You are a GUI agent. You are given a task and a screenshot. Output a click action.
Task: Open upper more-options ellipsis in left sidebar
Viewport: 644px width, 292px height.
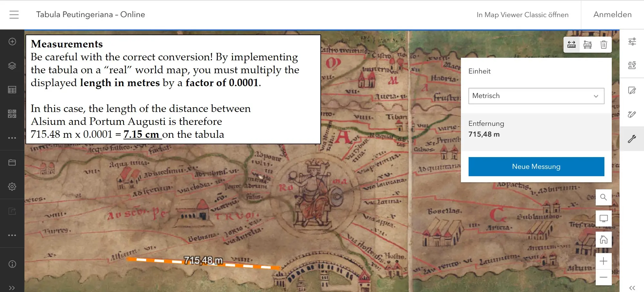click(12, 138)
